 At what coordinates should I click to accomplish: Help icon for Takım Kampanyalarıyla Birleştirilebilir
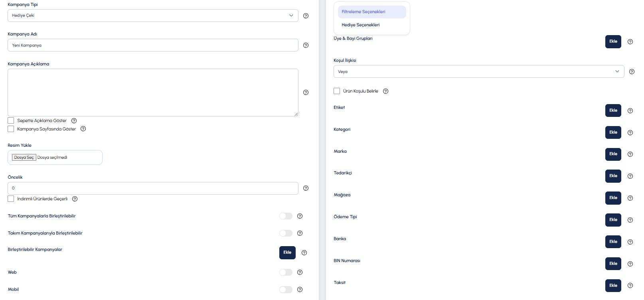point(300,233)
